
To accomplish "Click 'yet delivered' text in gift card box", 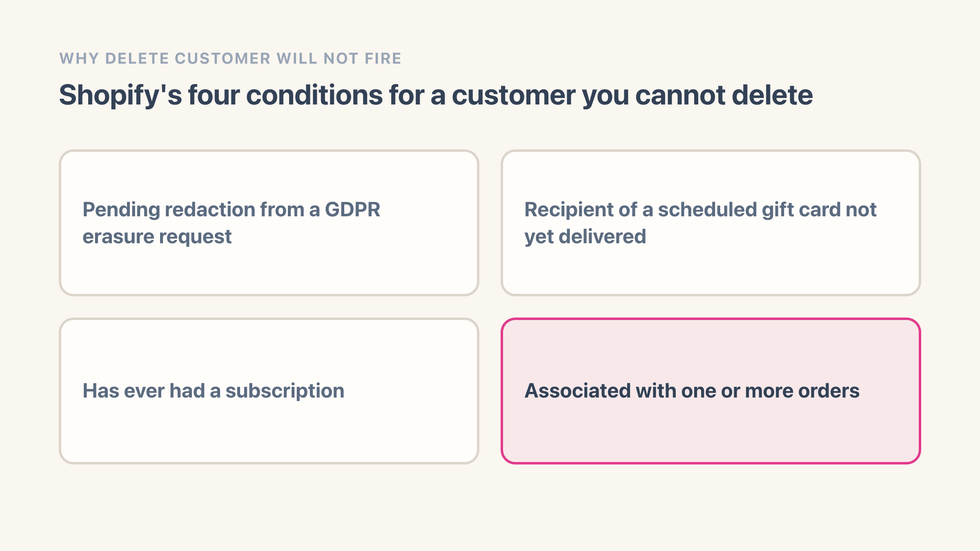I will pos(585,237).
